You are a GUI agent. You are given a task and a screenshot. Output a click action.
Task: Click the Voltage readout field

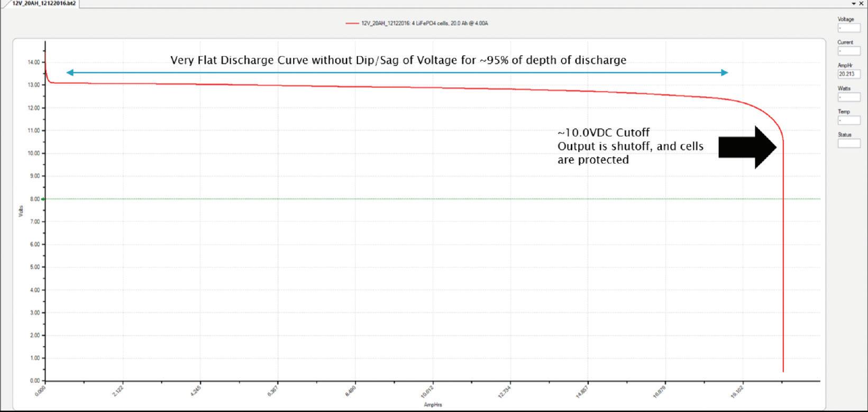pos(849,28)
